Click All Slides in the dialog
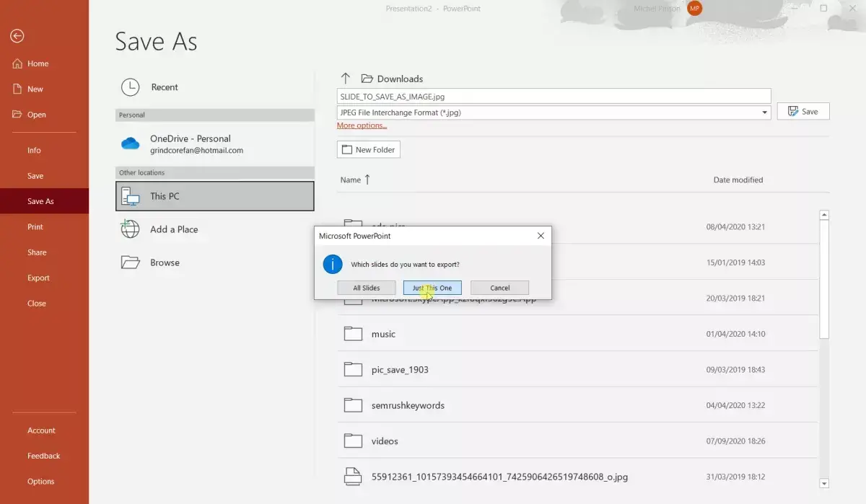 coord(367,288)
